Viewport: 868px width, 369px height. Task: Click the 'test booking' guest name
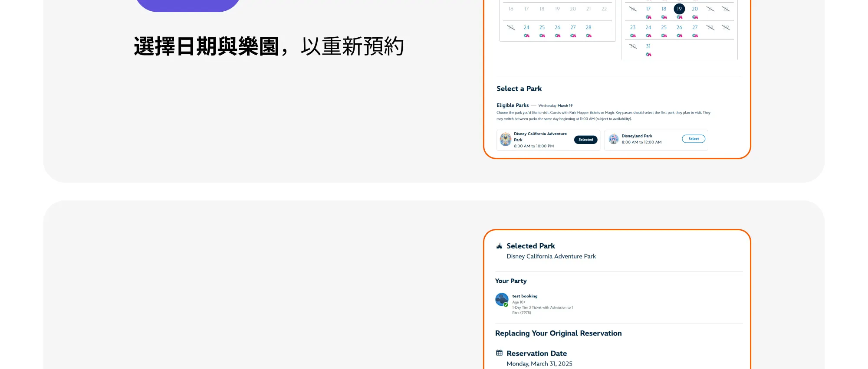coord(525,296)
